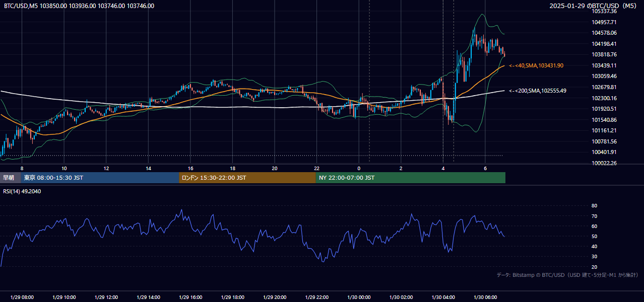
Task: Click the 1/29 10:00 timestamp
Action: 64,297
